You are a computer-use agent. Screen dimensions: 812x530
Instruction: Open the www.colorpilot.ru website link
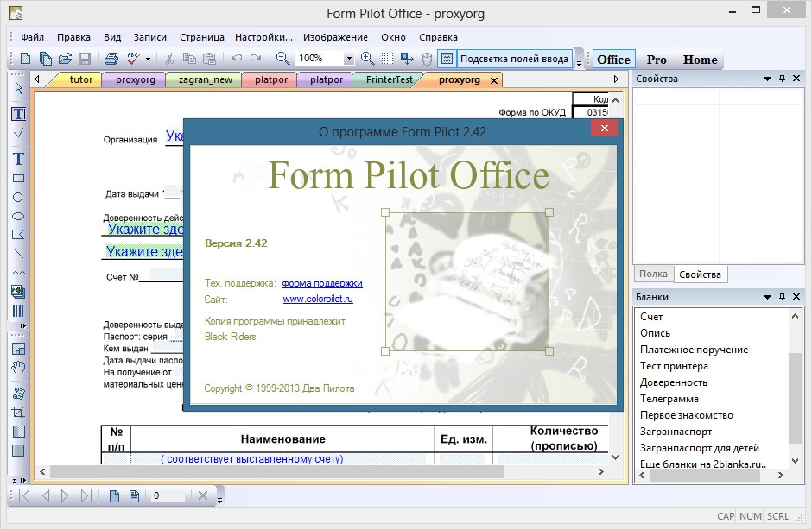[318, 300]
